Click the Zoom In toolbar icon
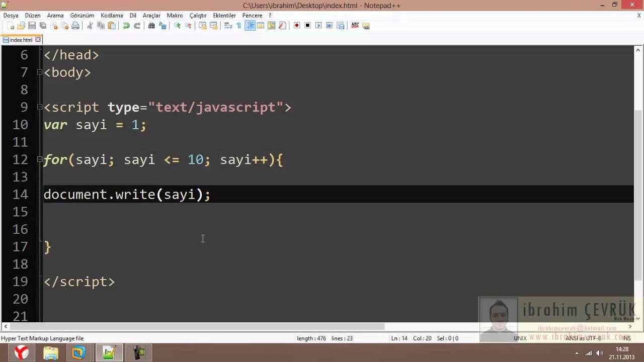 tap(177, 26)
